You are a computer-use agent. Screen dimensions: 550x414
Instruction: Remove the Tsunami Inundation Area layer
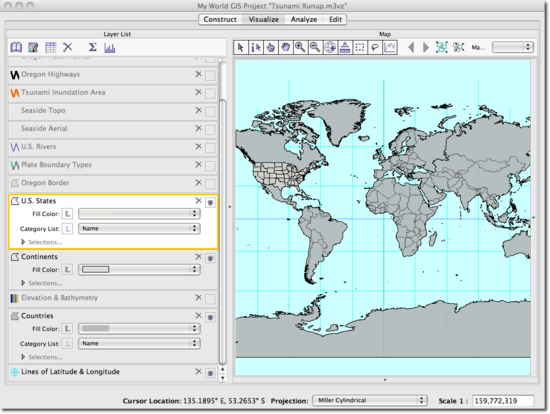pos(199,92)
